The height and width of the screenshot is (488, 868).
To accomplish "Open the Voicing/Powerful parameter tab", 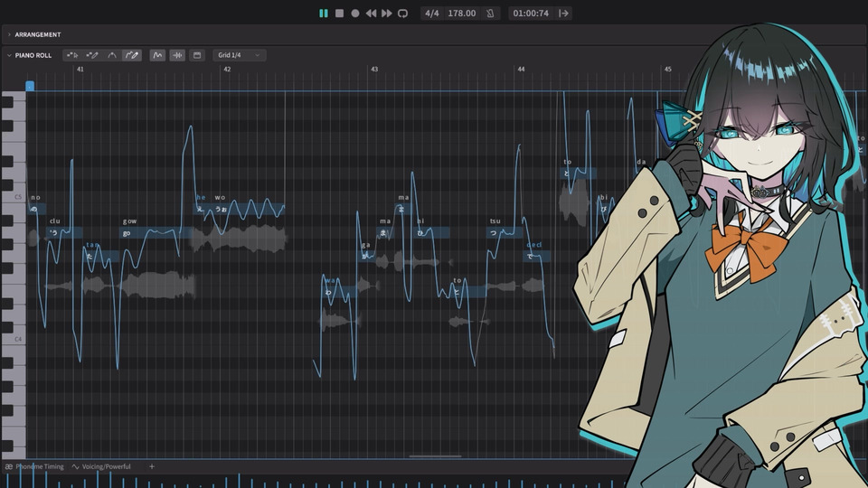I will click(101, 466).
